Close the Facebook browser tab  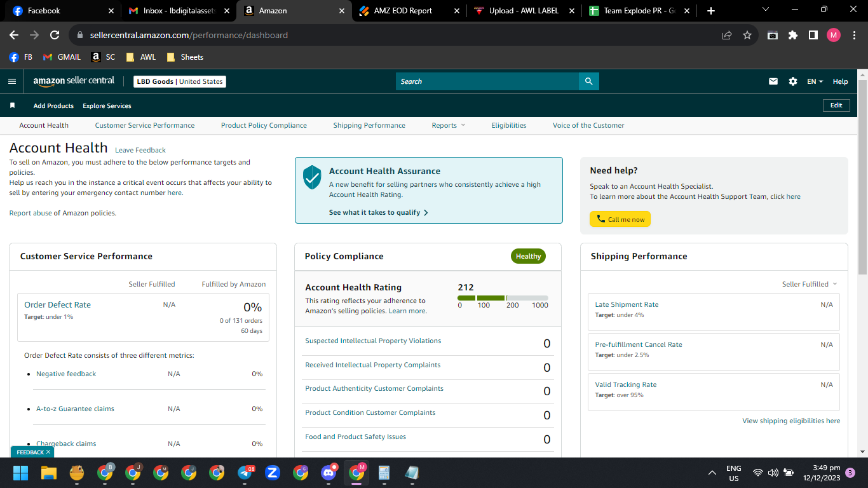point(111,11)
